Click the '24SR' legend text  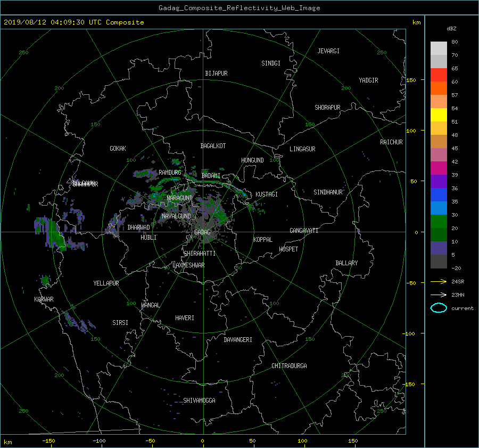[458, 281]
